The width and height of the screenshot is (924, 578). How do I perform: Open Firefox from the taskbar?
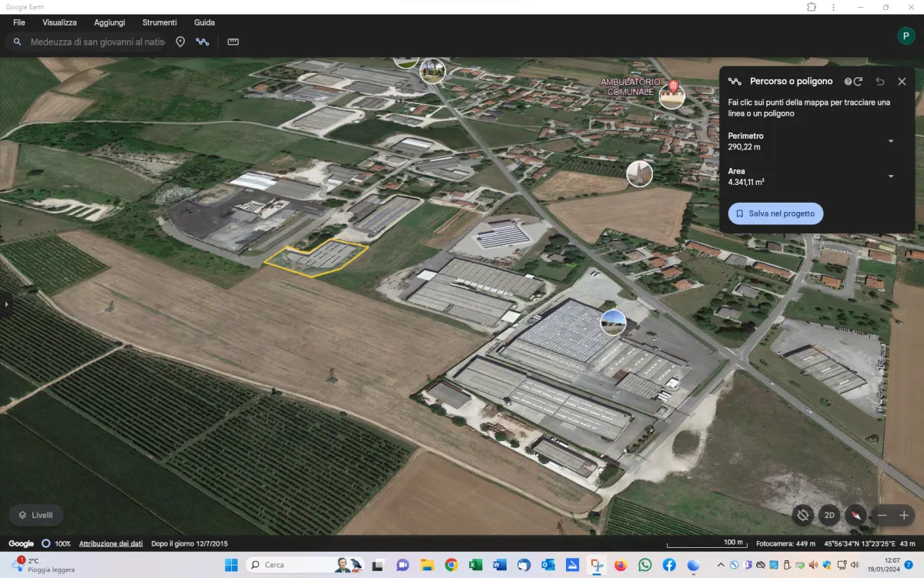click(621, 565)
